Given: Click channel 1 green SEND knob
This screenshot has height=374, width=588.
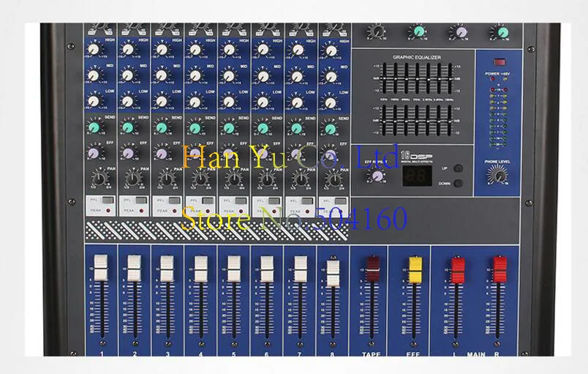Looking at the screenshot, I should (x=94, y=127).
